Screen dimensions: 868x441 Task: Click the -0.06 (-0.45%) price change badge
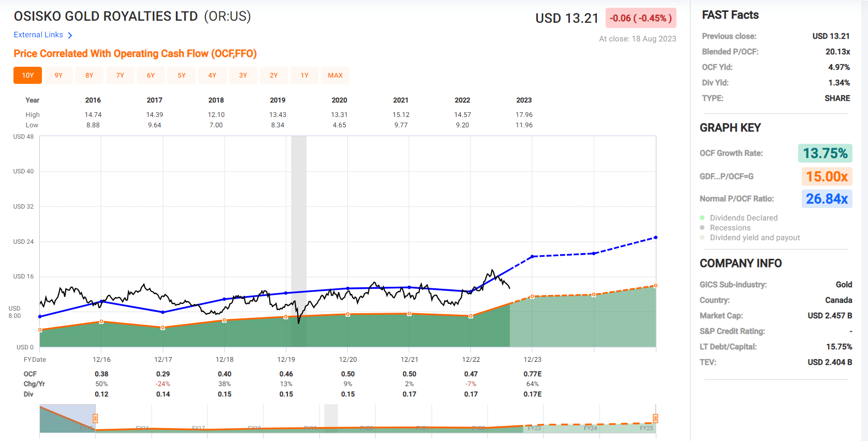coord(641,18)
